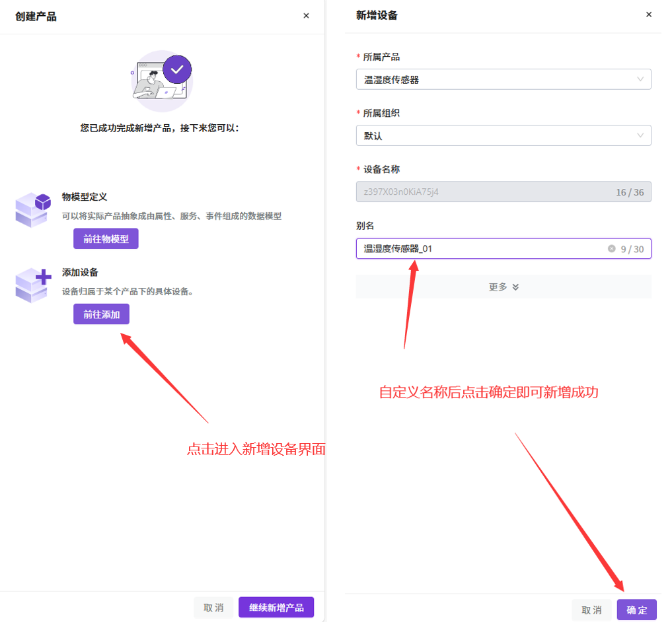Click the 物模型定义 heading text
The width and height of the screenshot is (672, 634).
85,197
